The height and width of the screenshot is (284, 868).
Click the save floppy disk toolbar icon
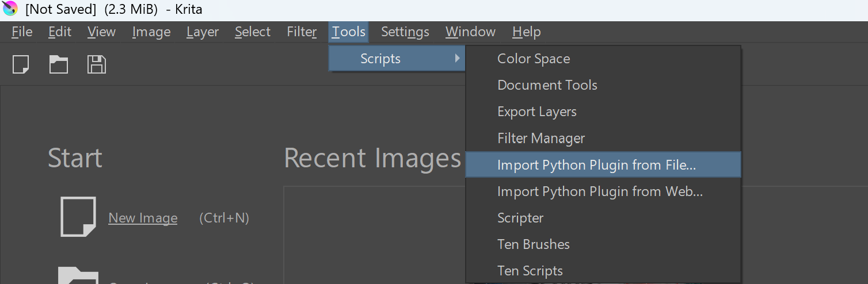[97, 64]
